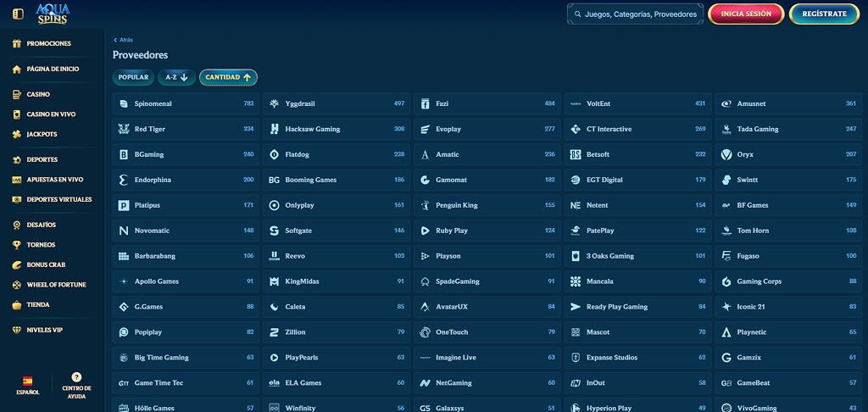868x412 pixels.
Task: Click the Yggdrasil provider logo
Action: 274,104
